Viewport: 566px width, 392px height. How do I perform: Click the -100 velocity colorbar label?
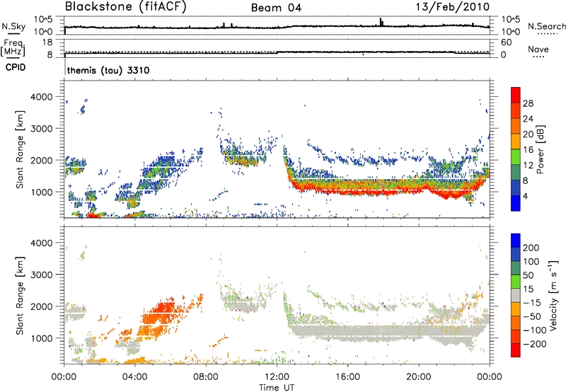[x=535, y=330]
